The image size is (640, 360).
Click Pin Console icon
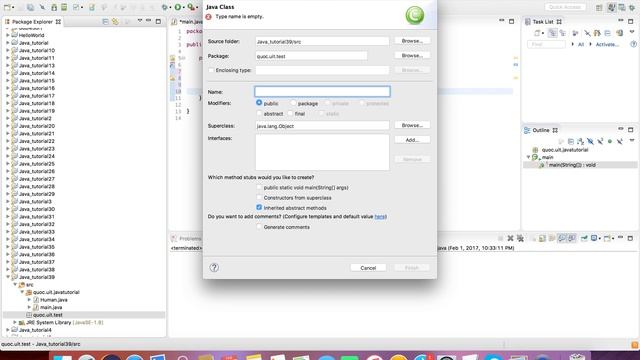point(584,238)
